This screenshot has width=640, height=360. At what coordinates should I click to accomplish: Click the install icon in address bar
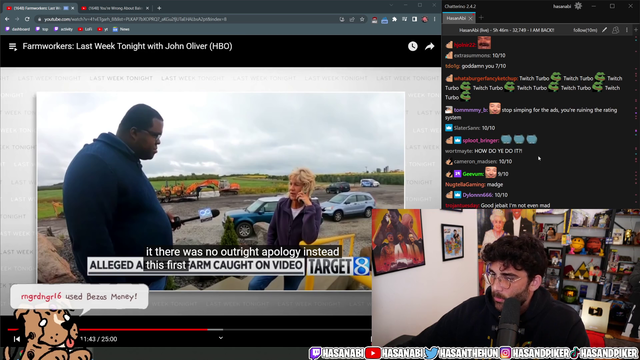point(342,19)
